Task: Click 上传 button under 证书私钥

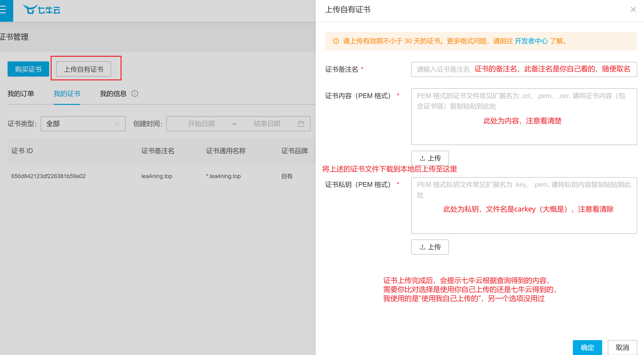Action: tap(430, 247)
